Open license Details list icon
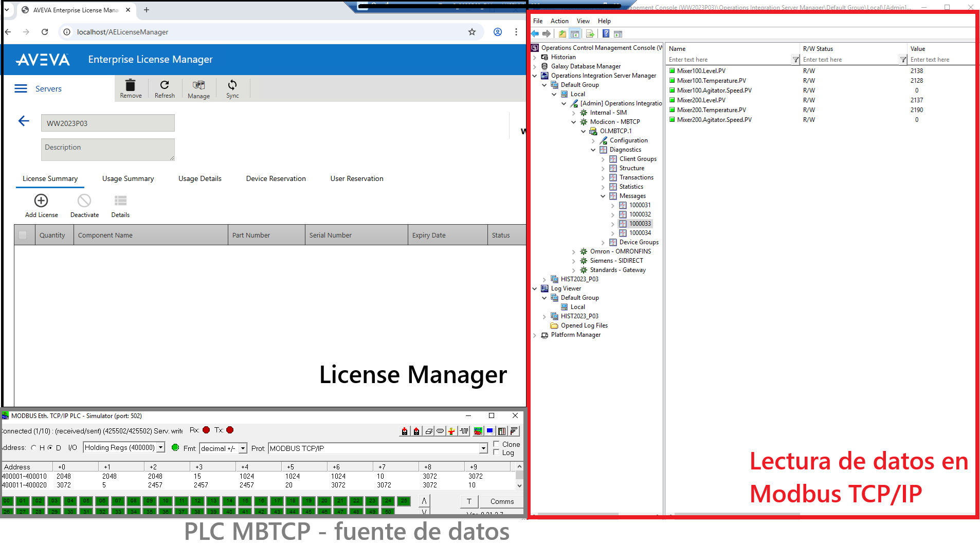Screen dimensions: 980x544 [x=120, y=201]
